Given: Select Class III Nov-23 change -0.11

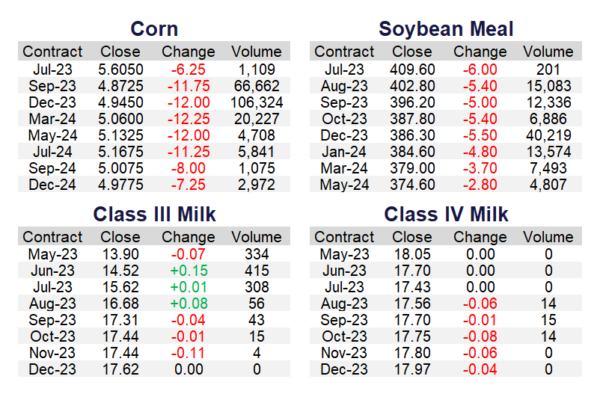Looking at the screenshot, I should click(188, 353).
